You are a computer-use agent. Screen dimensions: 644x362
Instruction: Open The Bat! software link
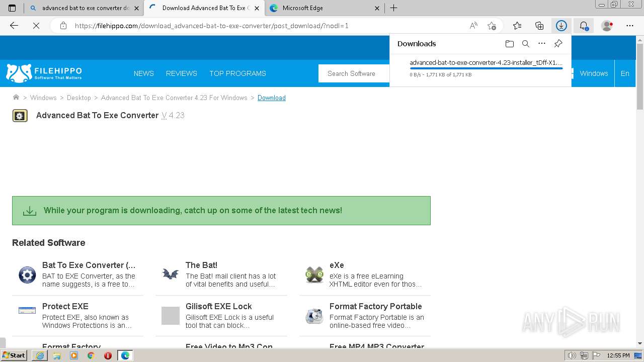point(201,265)
